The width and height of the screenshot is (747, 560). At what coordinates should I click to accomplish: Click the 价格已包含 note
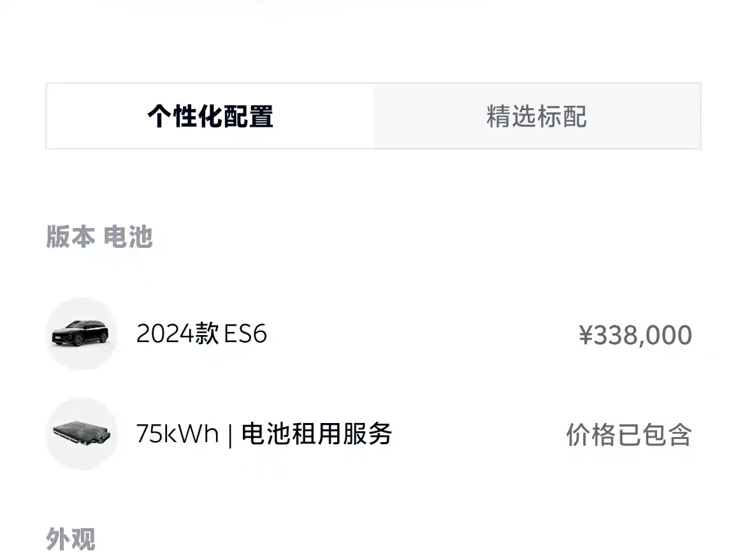point(628,435)
